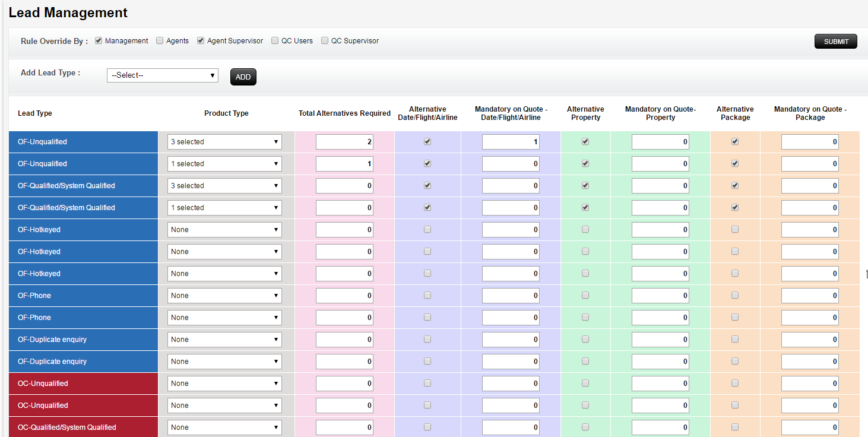Click Total Alternatives Required field showing value 1
Screen dimensions: 868x437
coord(344,164)
